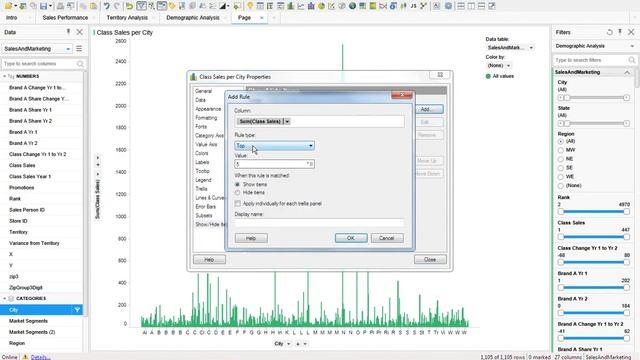The width and height of the screenshot is (640, 360).
Task: Toggle the Filters panel toolbar icon
Action: (x=141, y=6)
